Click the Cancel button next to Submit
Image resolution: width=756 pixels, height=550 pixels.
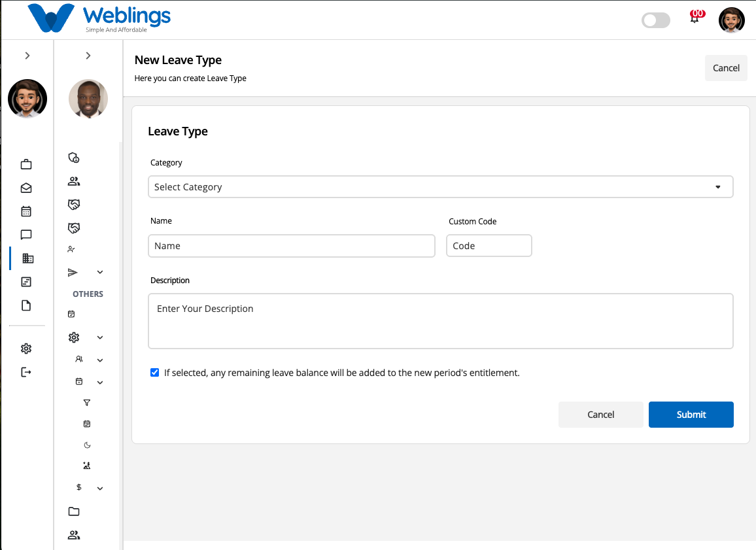click(601, 415)
